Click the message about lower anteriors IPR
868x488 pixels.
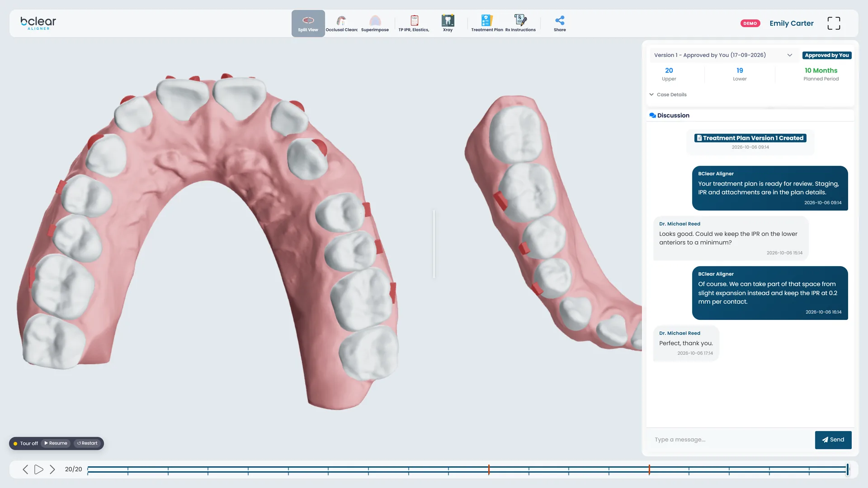(731, 238)
